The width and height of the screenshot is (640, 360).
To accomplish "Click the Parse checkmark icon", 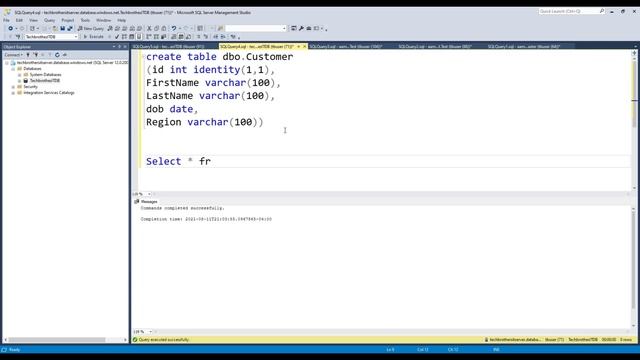I will pyautogui.click(x=117, y=37).
